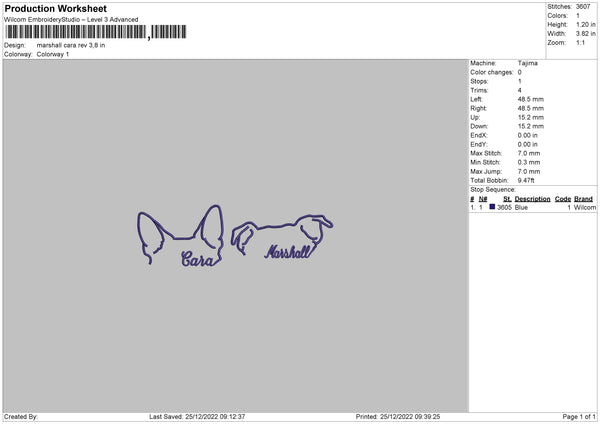Screen dimensions: 600x424
Task: Click Right value 48.5 mm
Action: click(x=531, y=108)
